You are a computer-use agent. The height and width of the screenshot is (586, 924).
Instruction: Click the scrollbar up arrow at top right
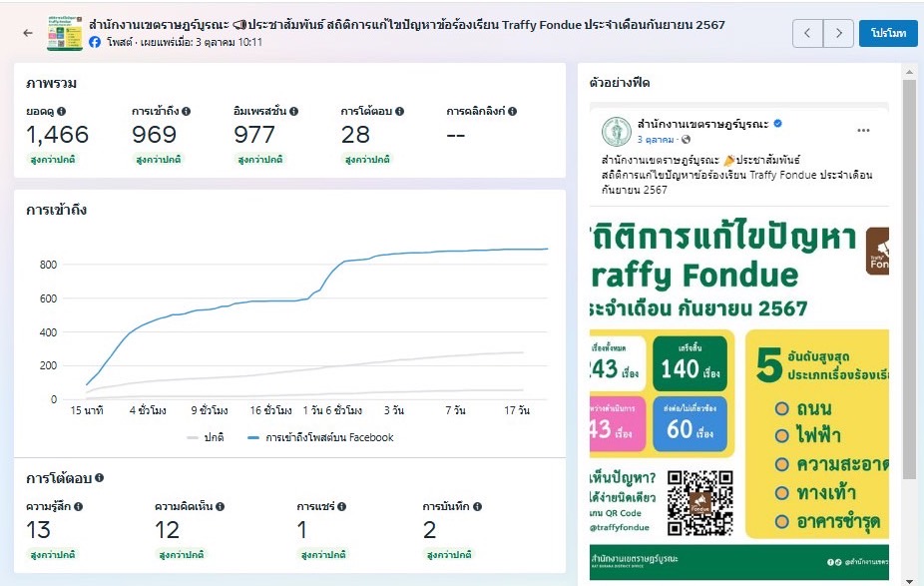[909, 72]
